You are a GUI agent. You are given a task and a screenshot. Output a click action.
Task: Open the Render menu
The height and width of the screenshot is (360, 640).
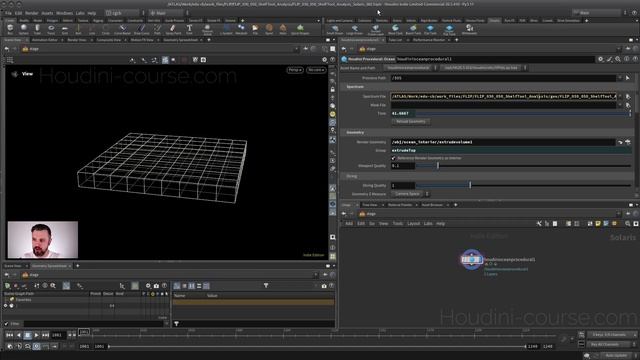(32, 13)
